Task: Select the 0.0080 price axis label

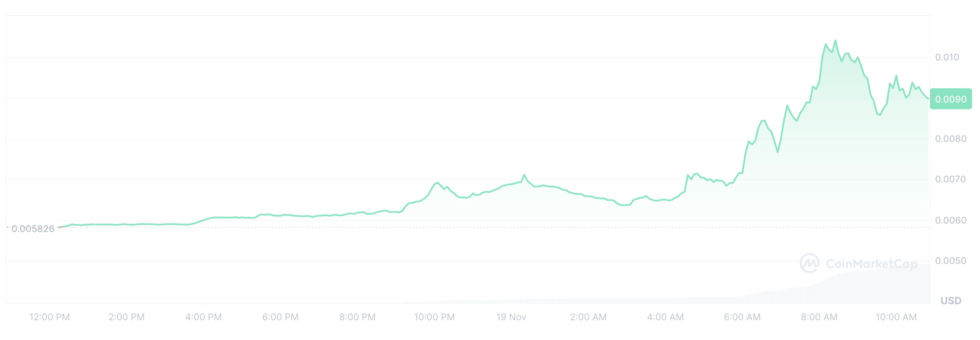Action: pos(951,139)
